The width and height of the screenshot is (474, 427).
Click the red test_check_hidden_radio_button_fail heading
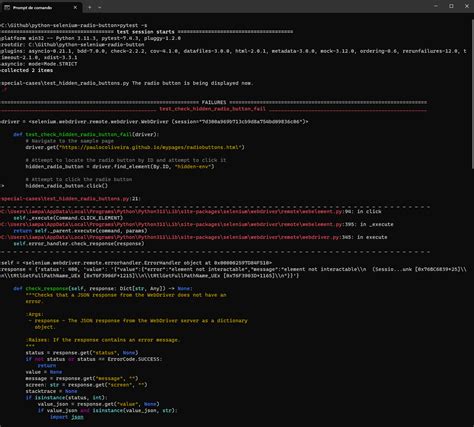tap(212, 109)
